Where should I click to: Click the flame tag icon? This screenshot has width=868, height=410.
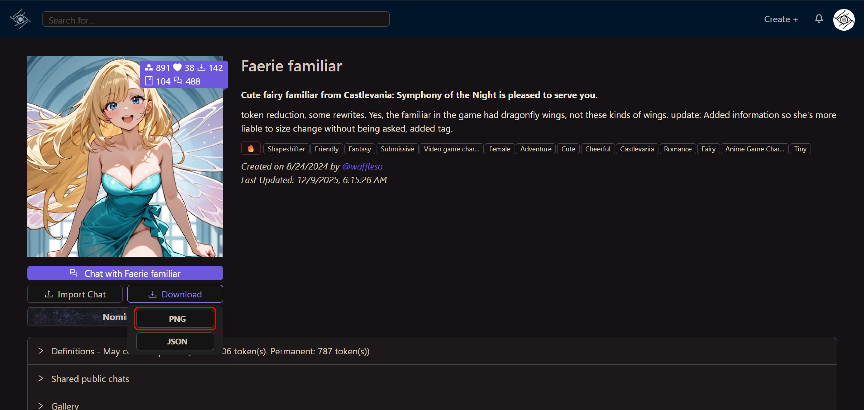(x=251, y=149)
